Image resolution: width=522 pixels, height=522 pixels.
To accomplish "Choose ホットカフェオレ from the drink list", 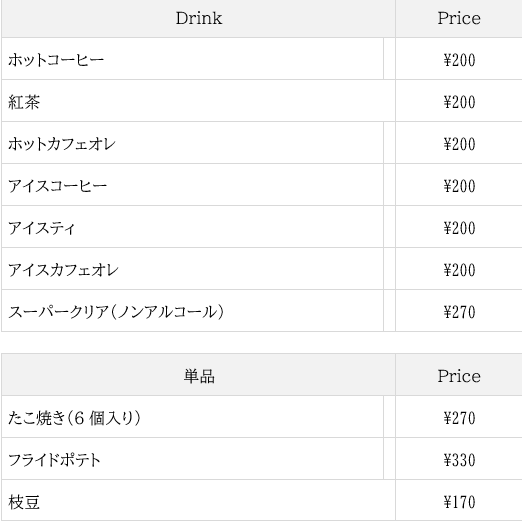I will pyautogui.click(x=62, y=144).
